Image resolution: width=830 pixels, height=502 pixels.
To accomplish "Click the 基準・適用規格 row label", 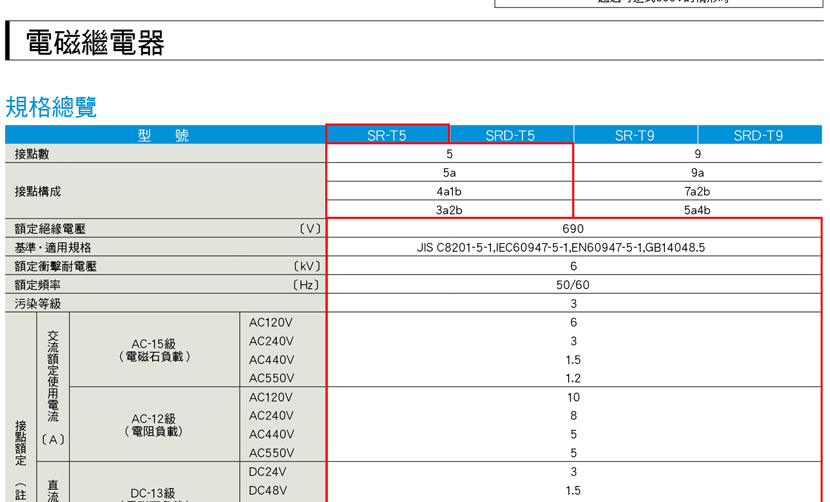I will pos(53,248).
